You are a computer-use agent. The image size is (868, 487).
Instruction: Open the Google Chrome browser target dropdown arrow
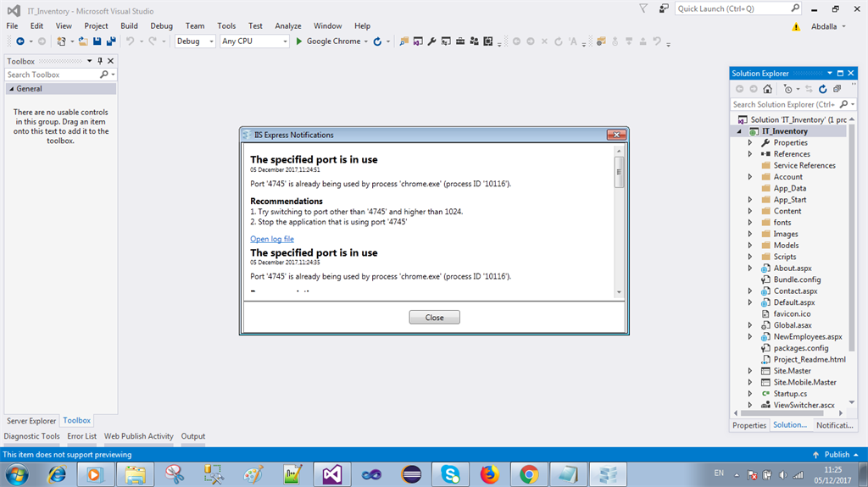pos(366,42)
